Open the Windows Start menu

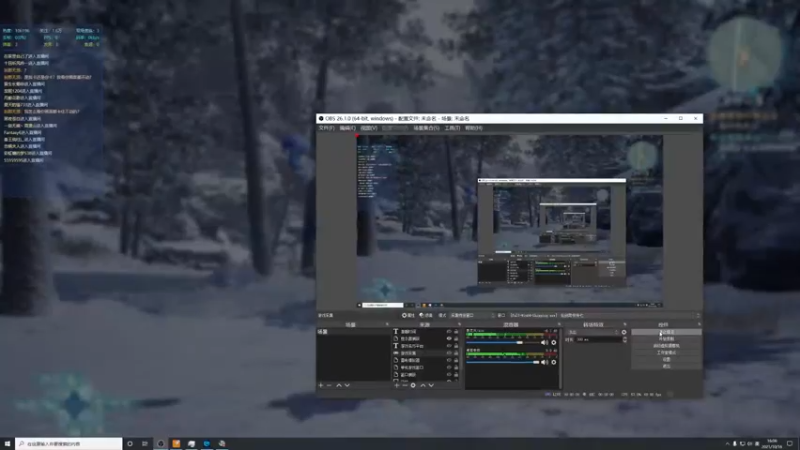pyautogui.click(x=7, y=444)
